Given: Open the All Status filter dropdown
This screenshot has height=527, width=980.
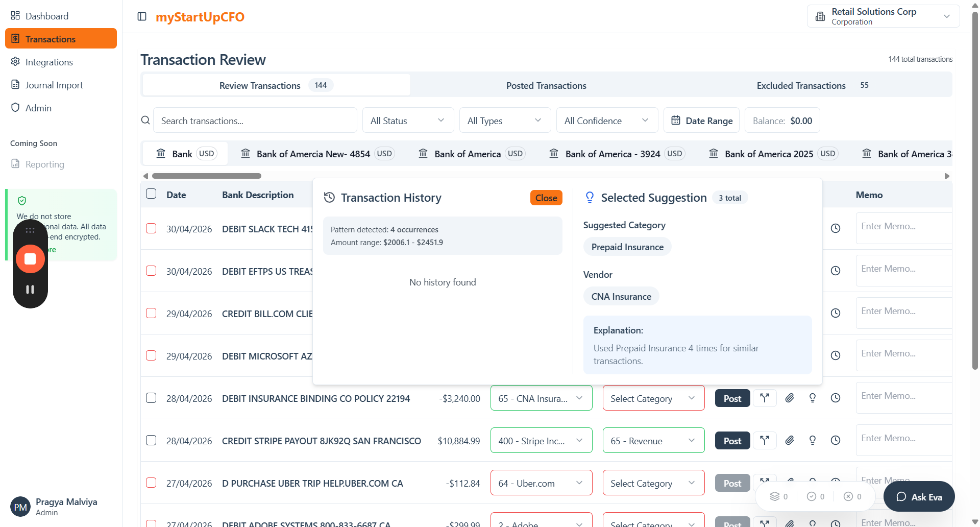Looking at the screenshot, I should (x=407, y=121).
